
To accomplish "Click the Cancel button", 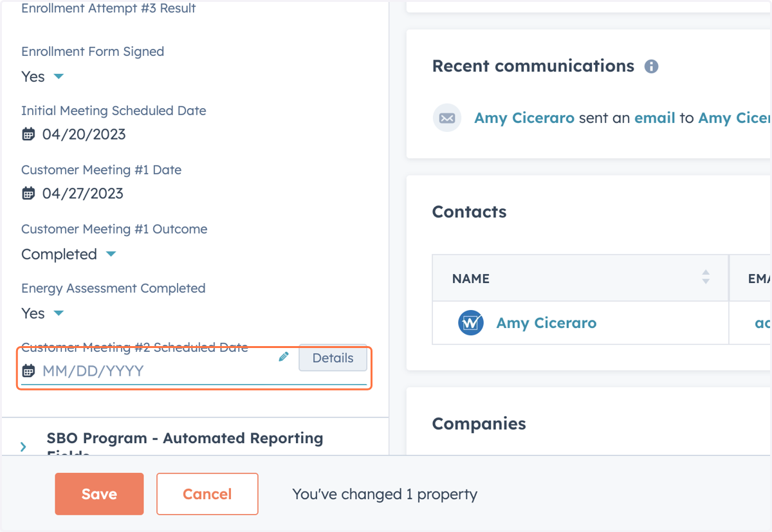I will [x=207, y=494].
